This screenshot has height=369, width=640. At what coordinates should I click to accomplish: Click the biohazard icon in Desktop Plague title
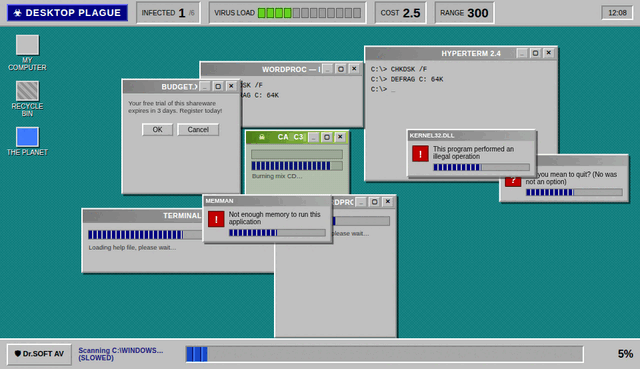click(18, 13)
